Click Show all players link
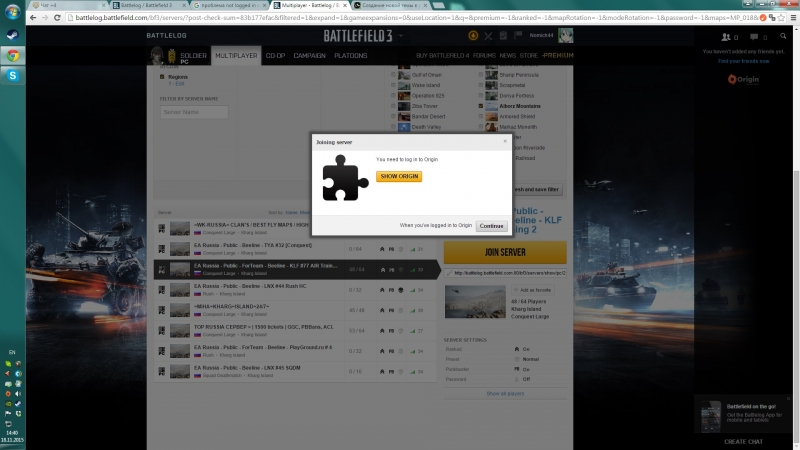The width and height of the screenshot is (800, 450). coord(505,393)
